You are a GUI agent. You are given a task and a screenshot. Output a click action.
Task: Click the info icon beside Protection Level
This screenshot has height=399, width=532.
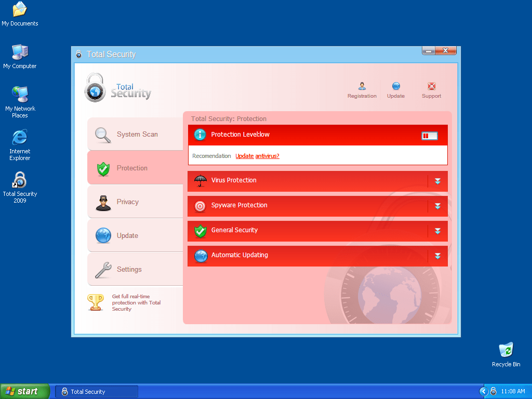[200, 135]
